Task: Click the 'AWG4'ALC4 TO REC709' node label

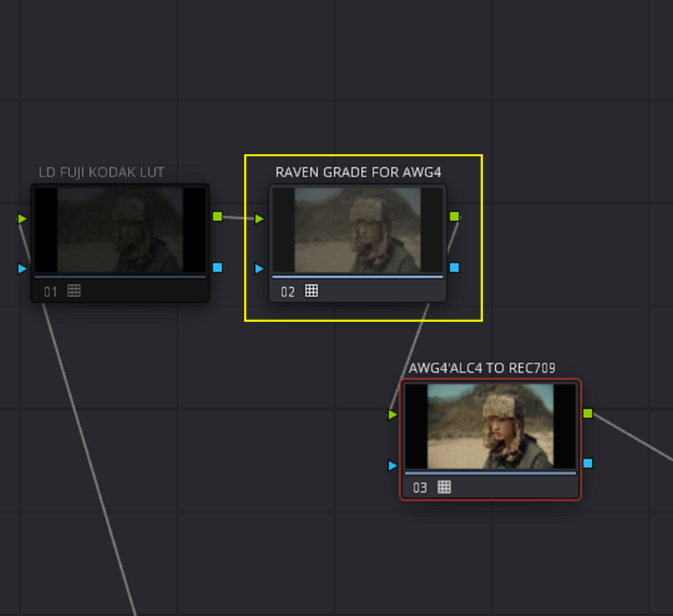Action: tap(482, 368)
